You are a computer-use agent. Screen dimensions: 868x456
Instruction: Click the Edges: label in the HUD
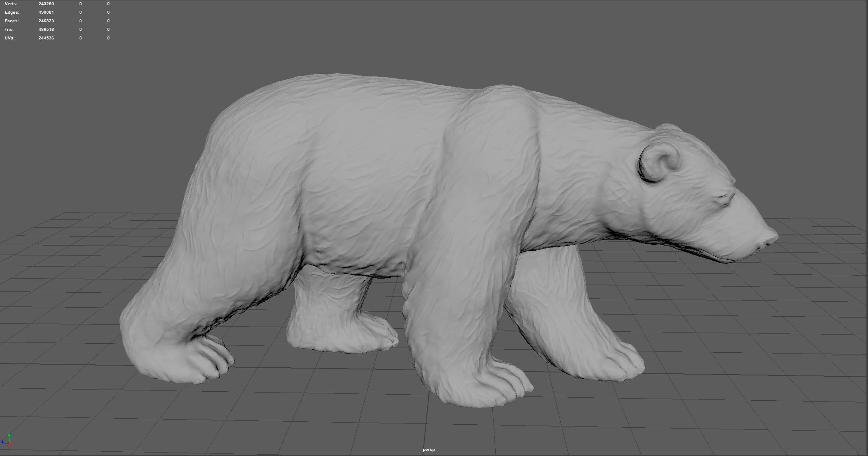click(12, 12)
